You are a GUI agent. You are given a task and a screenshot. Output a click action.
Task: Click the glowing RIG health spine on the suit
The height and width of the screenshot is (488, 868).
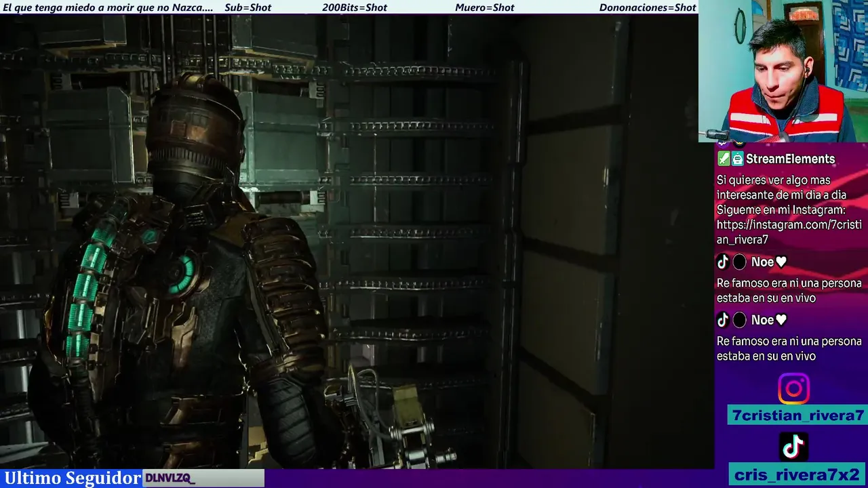pos(87,291)
